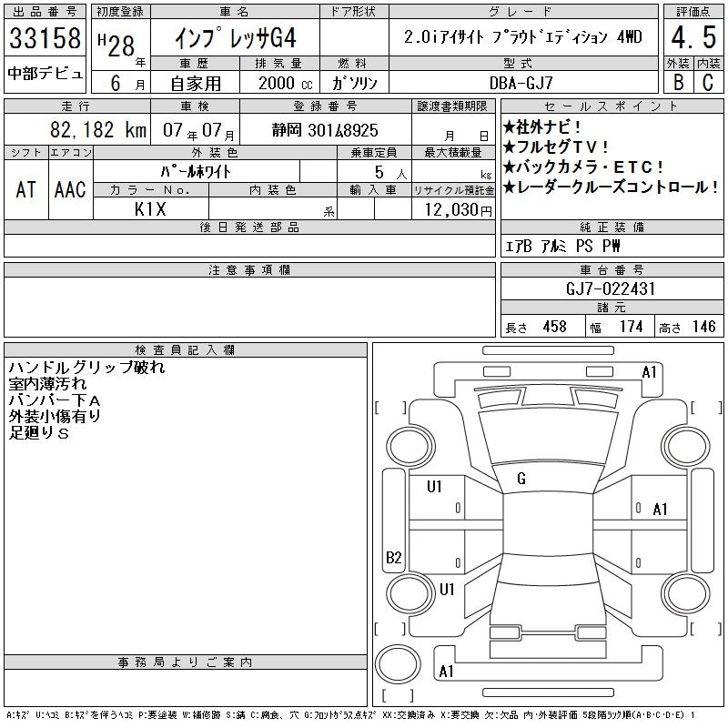Click inspector note バンパー下A

pyautogui.click(x=55, y=399)
